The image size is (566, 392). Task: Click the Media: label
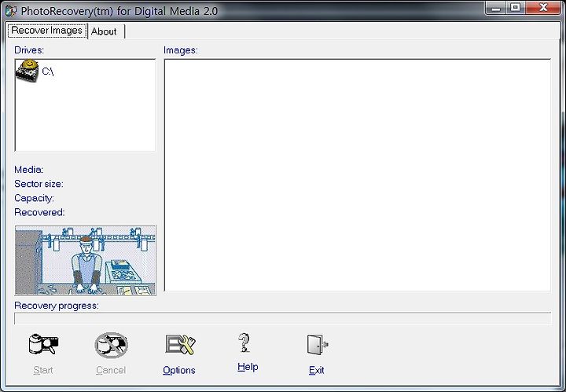tap(29, 170)
